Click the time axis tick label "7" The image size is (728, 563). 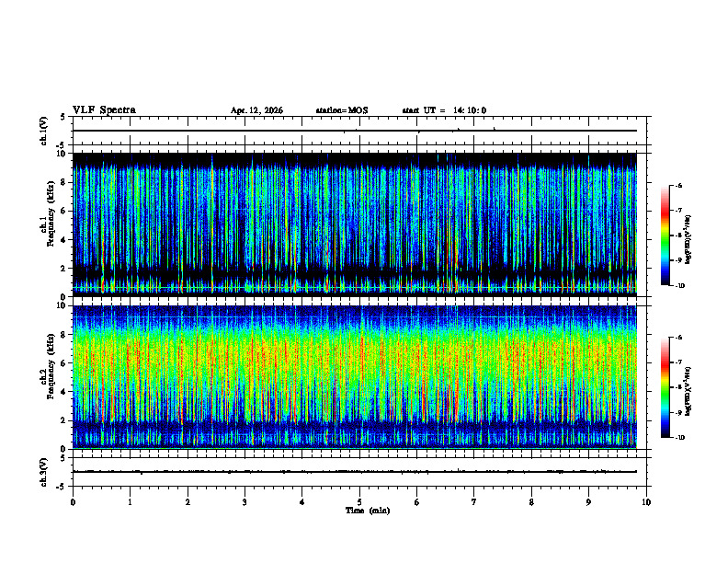(x=474, y=502)
